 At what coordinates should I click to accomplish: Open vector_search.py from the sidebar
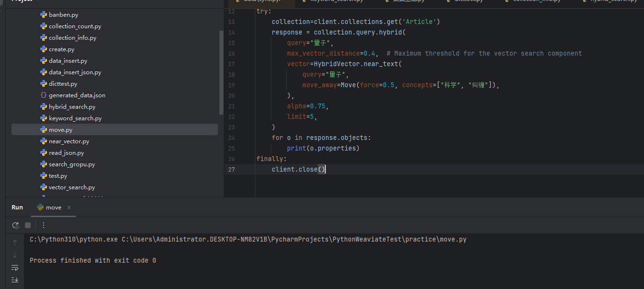click(x=72, y=187)
